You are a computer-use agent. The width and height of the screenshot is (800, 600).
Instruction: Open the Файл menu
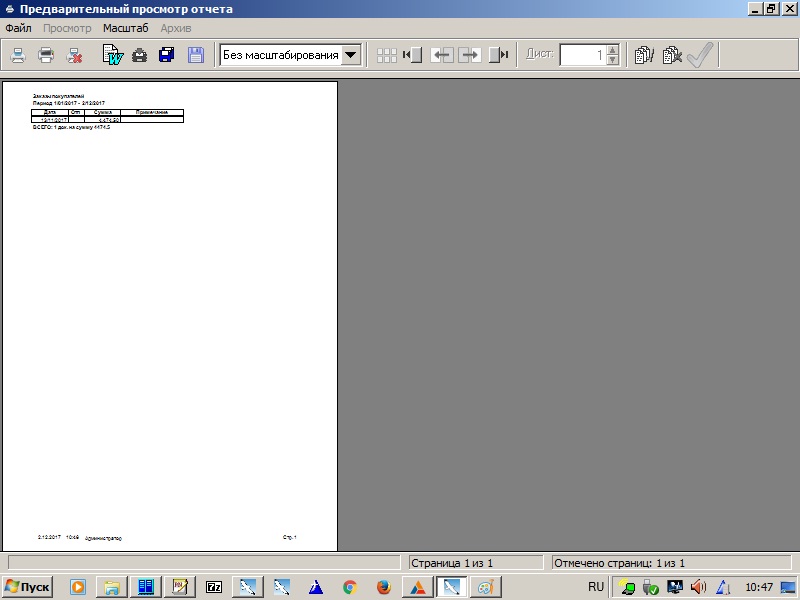pyautogui.click(x=18, y=28)
